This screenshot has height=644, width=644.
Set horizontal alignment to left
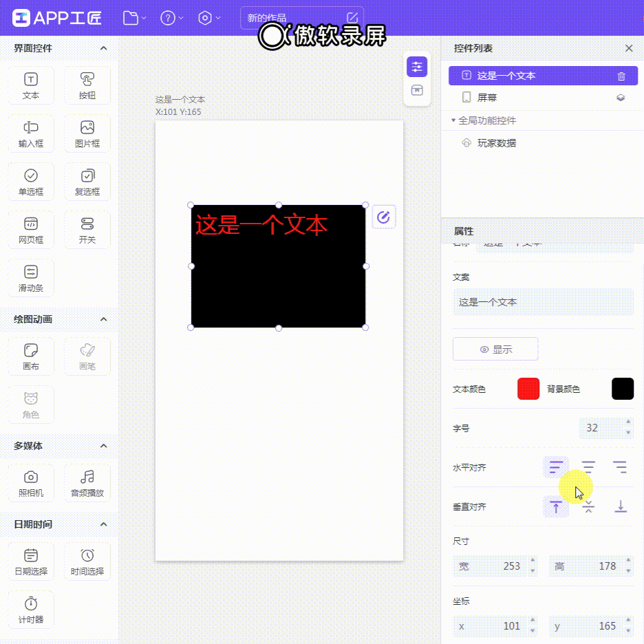point(556,467)
